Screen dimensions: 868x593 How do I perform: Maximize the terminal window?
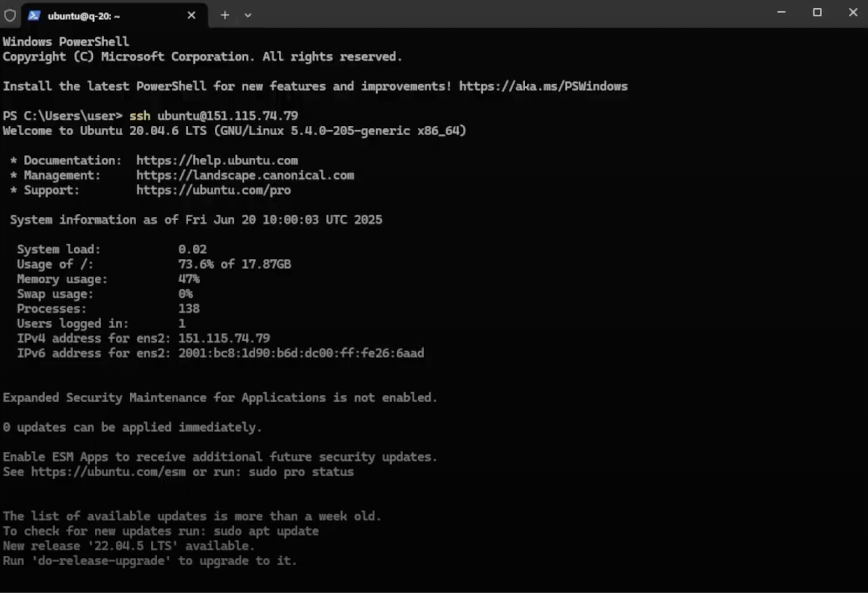tap(817, 12)
